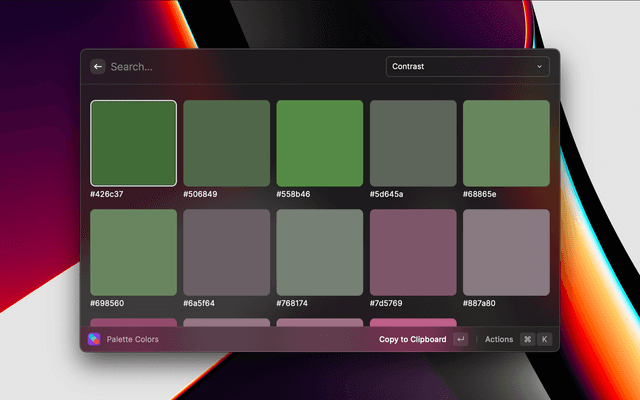The image size is (640, 400).
Task: Select the #506849 color swatch
Action: tap(227, 143)
